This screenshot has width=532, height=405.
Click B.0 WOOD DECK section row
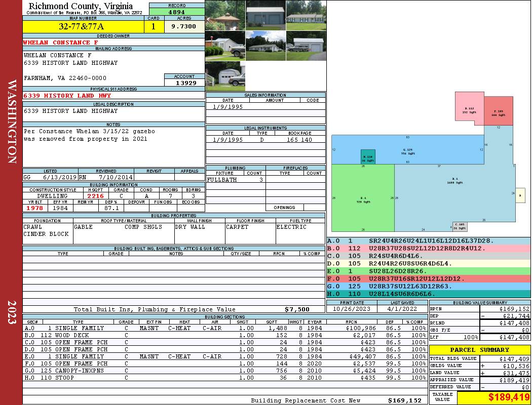pyautogui.click(x=224, y=335)
